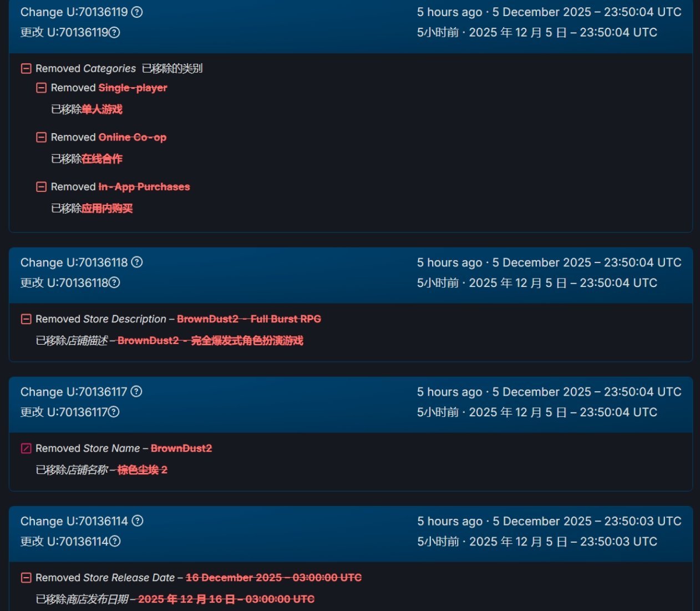Click help icon next to Change U:70136114
The height and width of the screenshot is (611, 700).
[138, 521]
